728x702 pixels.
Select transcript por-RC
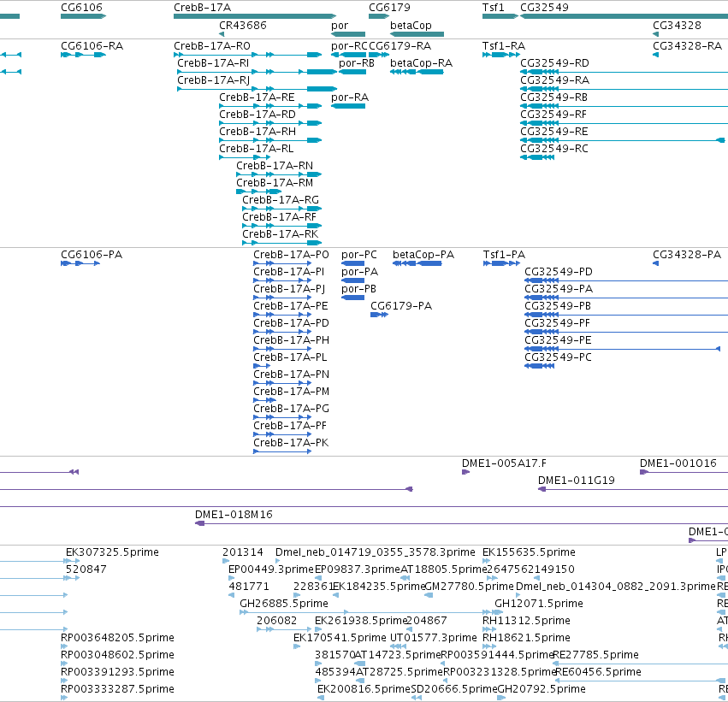(349, 55)
